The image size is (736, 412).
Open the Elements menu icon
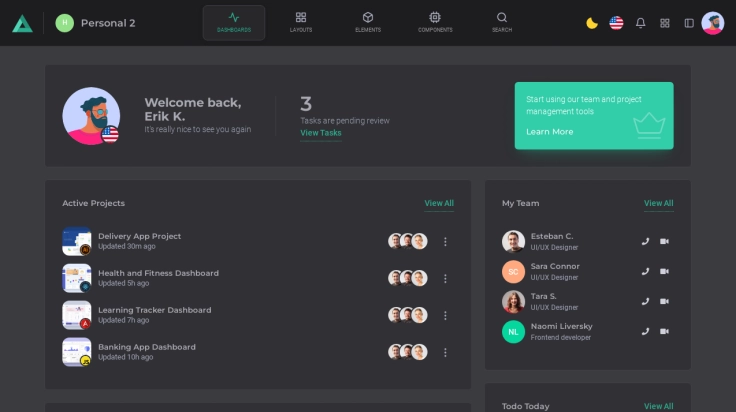[x=368, y=22]
